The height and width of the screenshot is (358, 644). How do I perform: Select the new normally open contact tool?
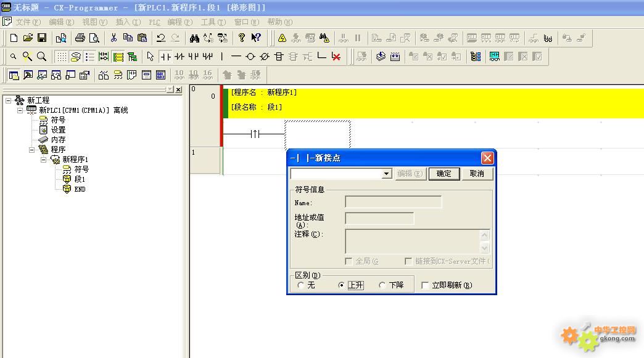coord(165,57)
